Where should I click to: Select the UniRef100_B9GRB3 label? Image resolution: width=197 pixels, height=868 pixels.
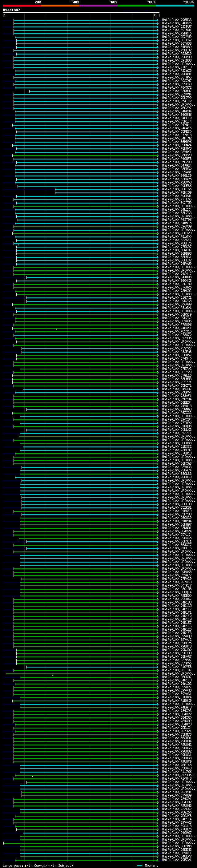pyautogui.click(x=177, y=57)
